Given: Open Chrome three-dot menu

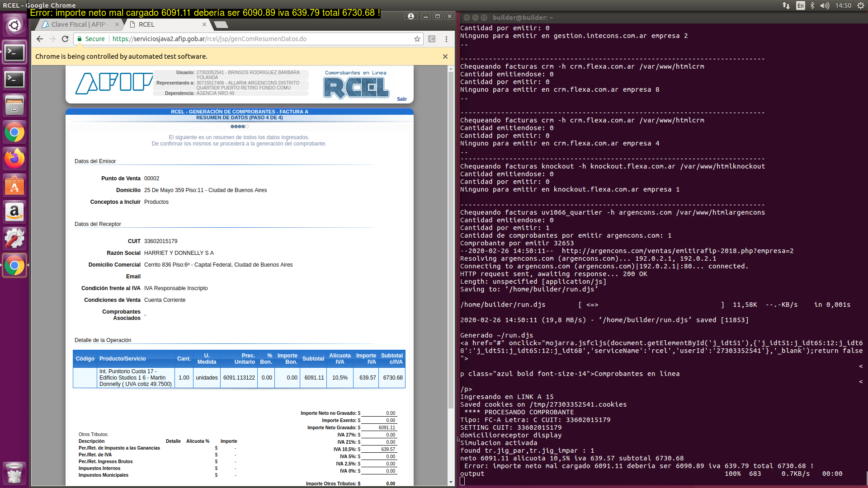Looking at the screenshot, I should (x=446, y=39).
